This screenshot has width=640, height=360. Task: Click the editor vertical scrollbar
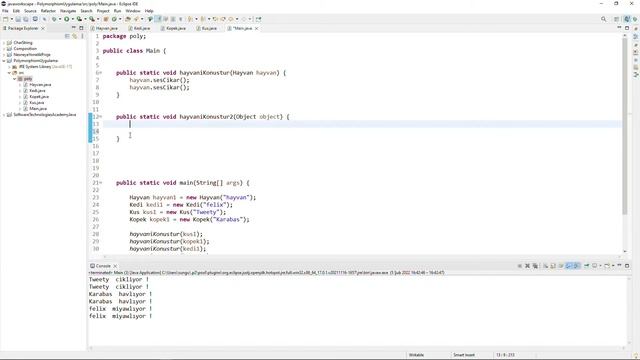624,127
